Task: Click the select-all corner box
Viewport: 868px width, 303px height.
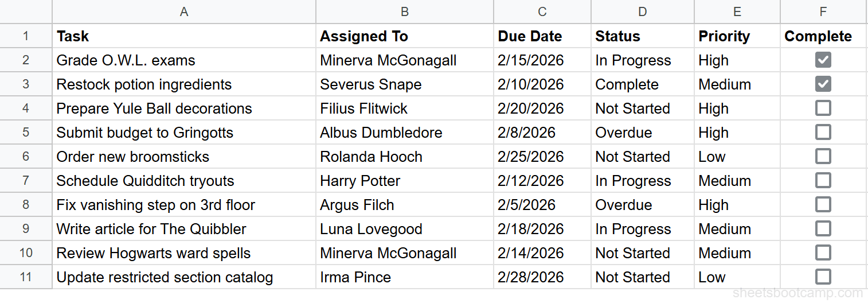Action: tap(26, 11)
